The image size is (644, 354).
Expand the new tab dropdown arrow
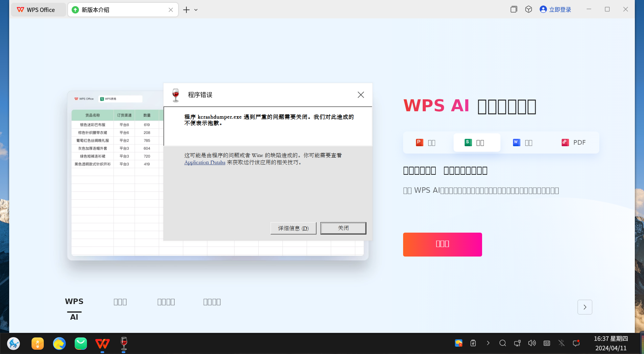196,10
